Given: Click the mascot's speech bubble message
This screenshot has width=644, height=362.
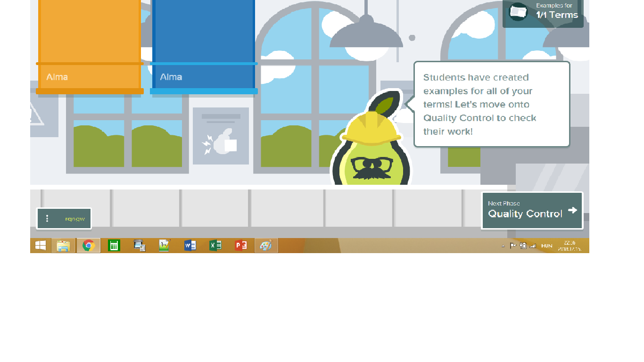Looking at the screenshot, I should coord(491,104).
